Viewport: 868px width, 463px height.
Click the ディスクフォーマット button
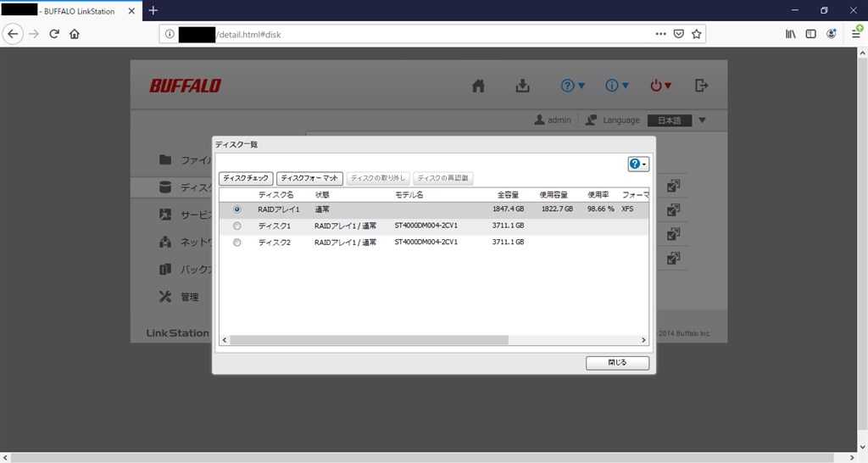(309, 178)
